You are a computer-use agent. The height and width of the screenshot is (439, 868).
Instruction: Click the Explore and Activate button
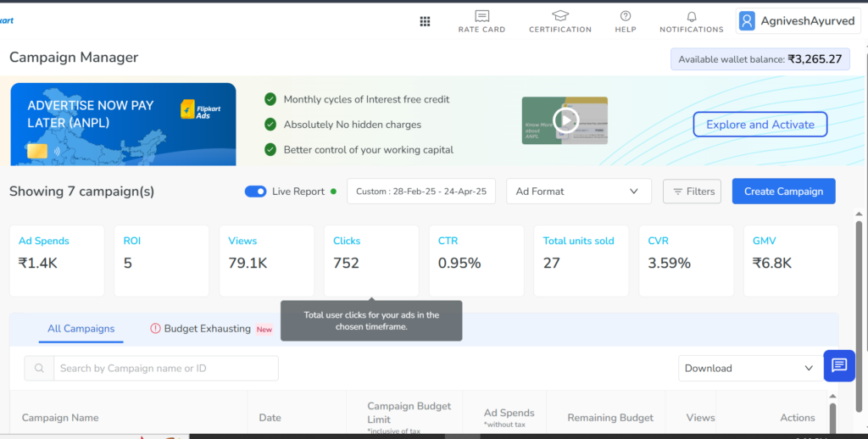(760, 125)
